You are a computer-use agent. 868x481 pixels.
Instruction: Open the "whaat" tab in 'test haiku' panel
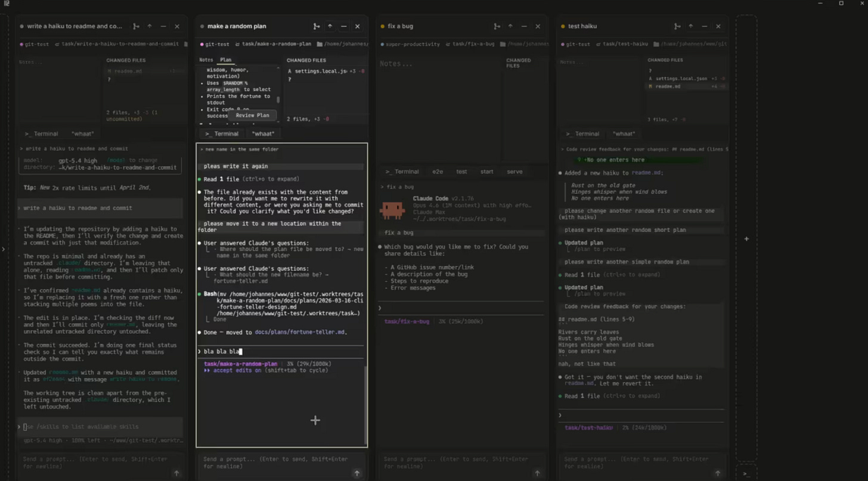(x=624, y=134)
